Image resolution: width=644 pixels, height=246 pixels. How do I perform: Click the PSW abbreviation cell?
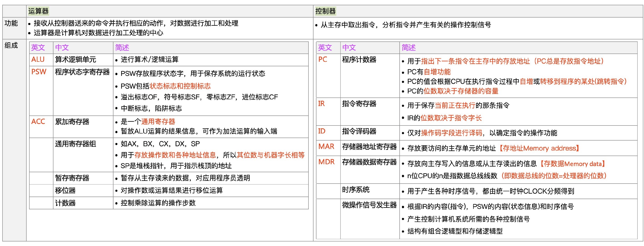39,72
